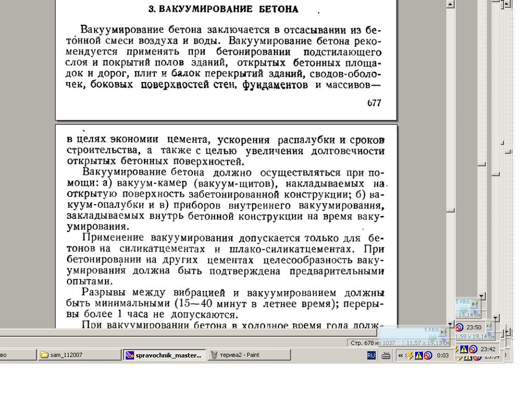This screenshot has width=532, height=399.
Task: Open the on-screen keyboard tray icon
Action: [386, 355]
